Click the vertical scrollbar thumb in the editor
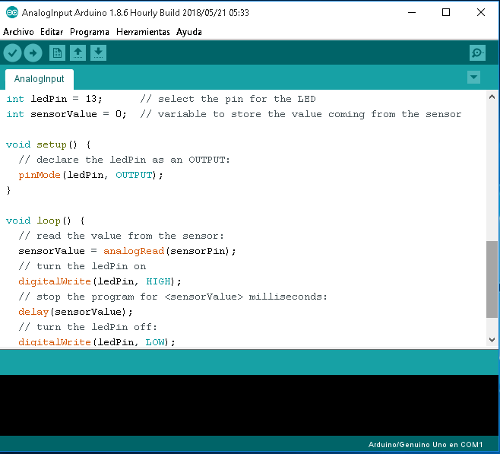Image resolution: width=500 pixels, height=454 pixels. click(x=492, y=279)
